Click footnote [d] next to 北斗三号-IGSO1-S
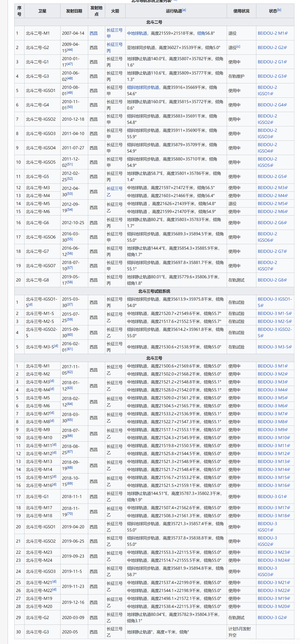The width and height of the screenshot is (300, 644). (x=30, y=304)
